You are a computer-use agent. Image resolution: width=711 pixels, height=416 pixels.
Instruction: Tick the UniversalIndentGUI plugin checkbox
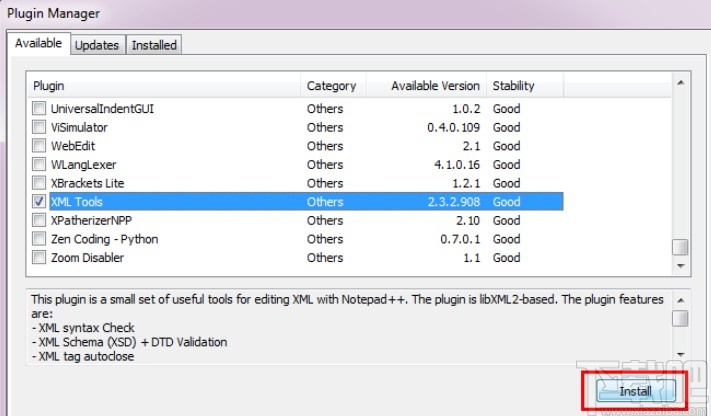click(39, 108)
